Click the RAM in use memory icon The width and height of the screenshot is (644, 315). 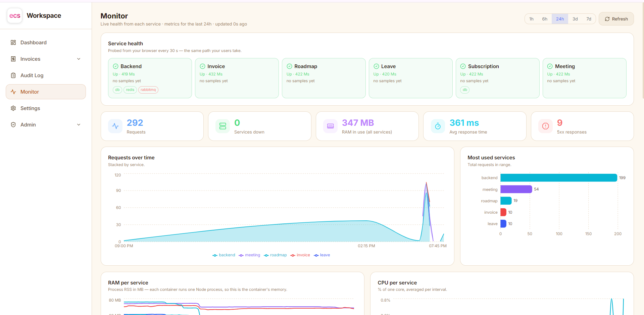[x=331, y=126]
